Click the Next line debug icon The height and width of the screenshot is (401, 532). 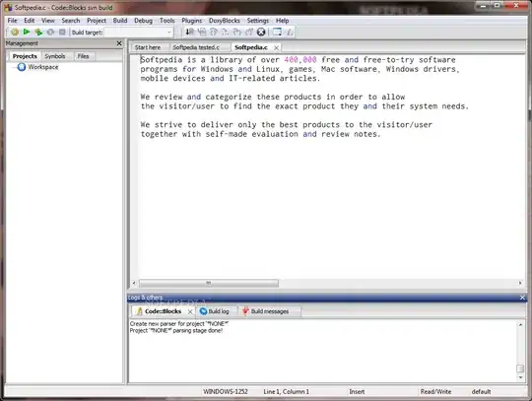[x=202, y=32]
